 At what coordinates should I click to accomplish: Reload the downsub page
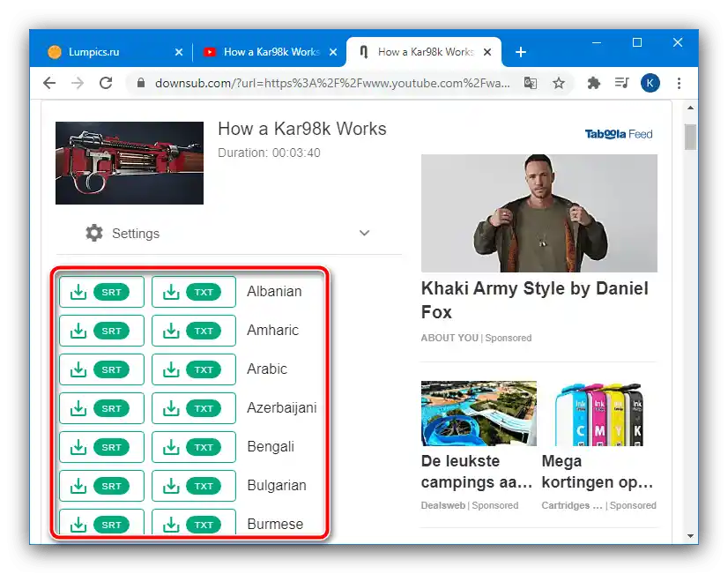coord(106,83)
